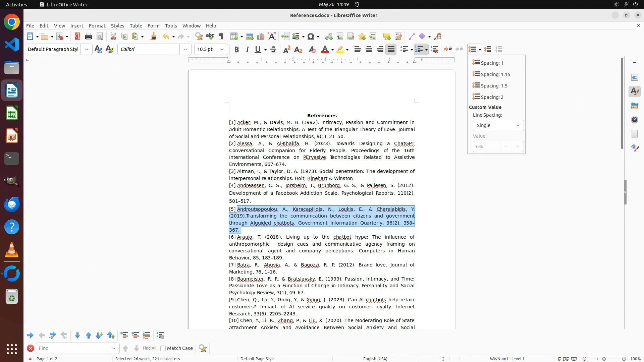Screen dimensions: 644x362
Task: Click the zoom slider in status bar
Action: coord(604,359)
